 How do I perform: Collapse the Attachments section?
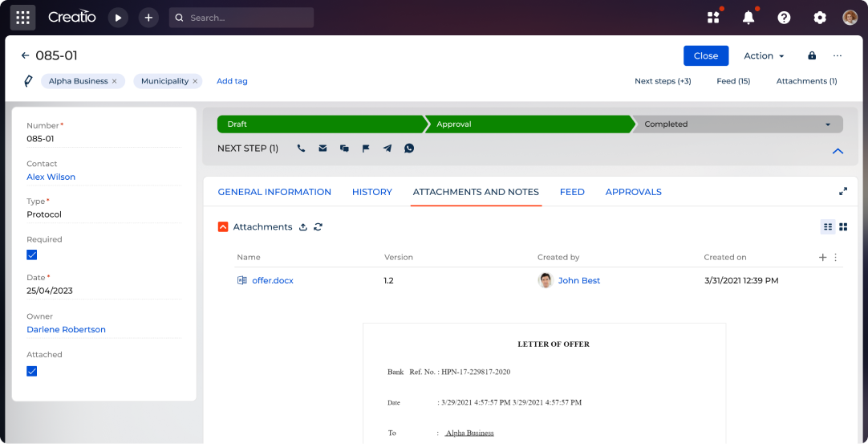(x=223, y=227)
